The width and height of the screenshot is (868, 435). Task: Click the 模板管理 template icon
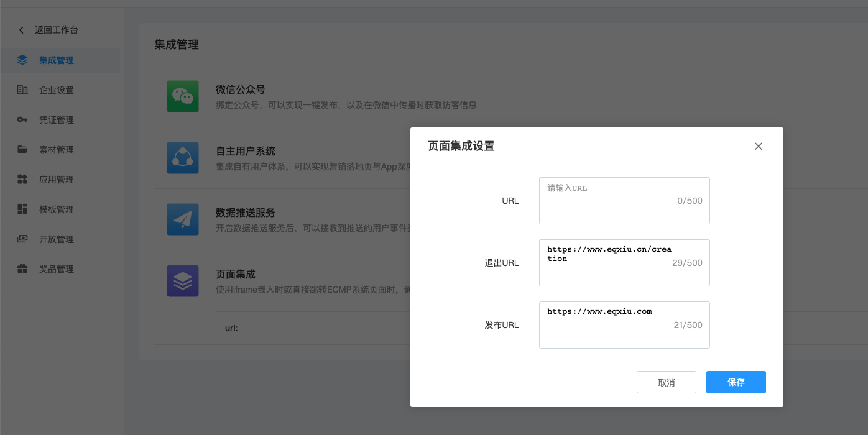[22, 209]
